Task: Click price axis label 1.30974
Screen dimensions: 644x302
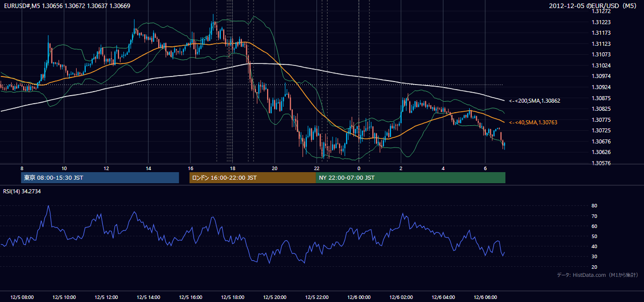Action: click(x=602, y=76)
